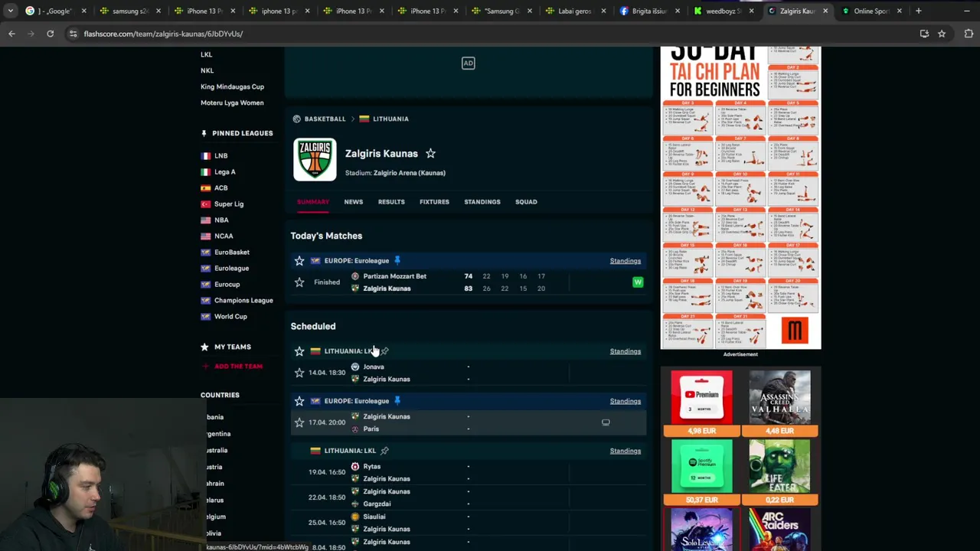Viewport: 980px width, 551px height.
Task: Toggle favorite star for Lithuania LKL league header
Action: [x=299, y=351]
